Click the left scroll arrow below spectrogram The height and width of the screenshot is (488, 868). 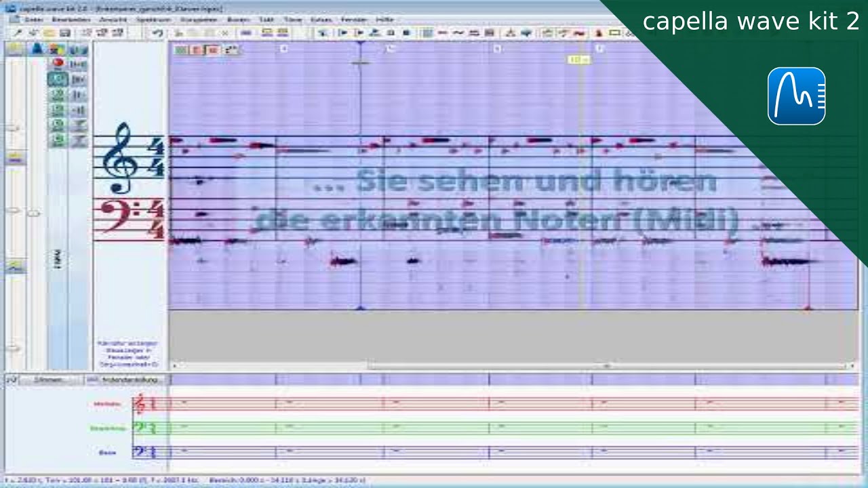tap(174, 366)
